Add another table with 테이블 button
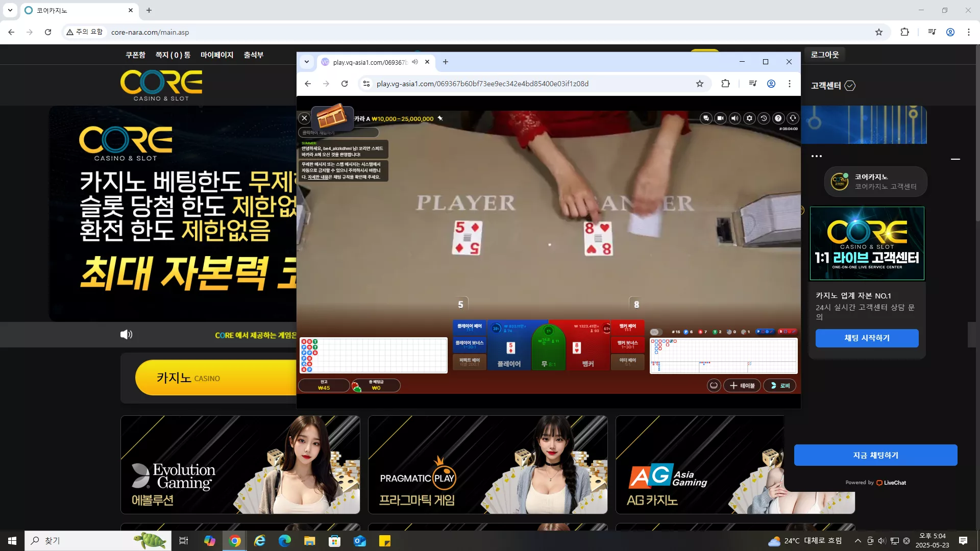 click(x=742, y=386)
